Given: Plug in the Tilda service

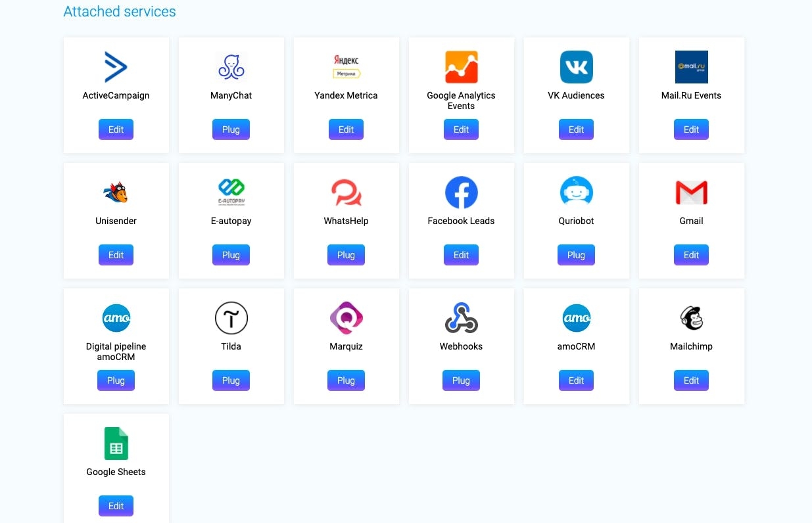Looking at the screenshot, I should 231,380.
